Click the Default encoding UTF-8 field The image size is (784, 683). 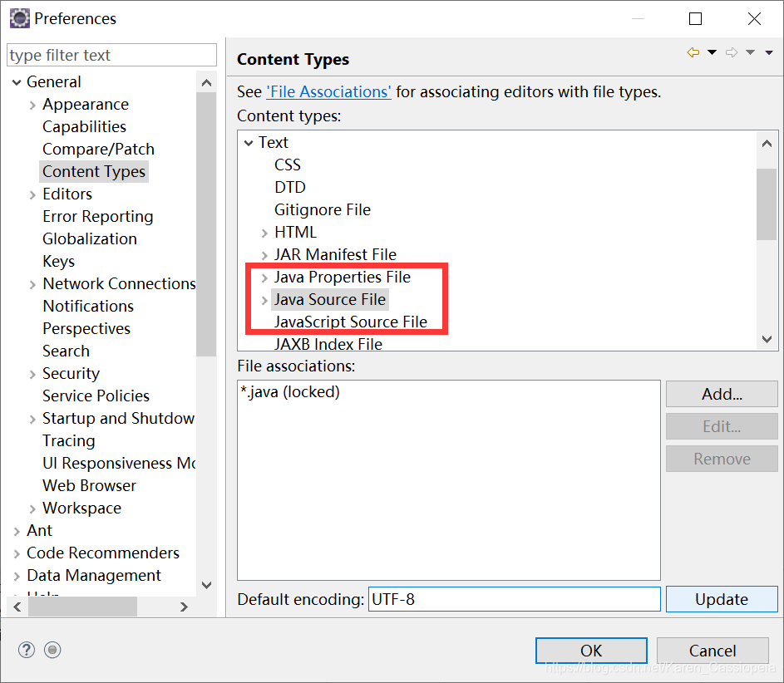[x=514, y=599]
